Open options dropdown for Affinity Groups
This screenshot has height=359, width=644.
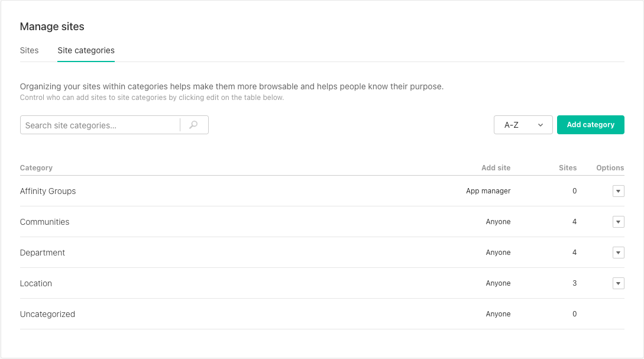click(619, 191)
